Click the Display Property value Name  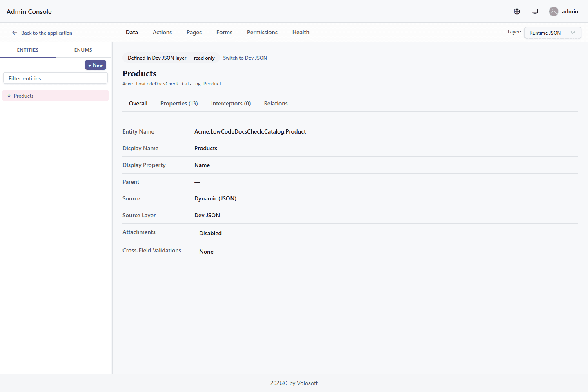pyautogui.click(x=202, y=165)
